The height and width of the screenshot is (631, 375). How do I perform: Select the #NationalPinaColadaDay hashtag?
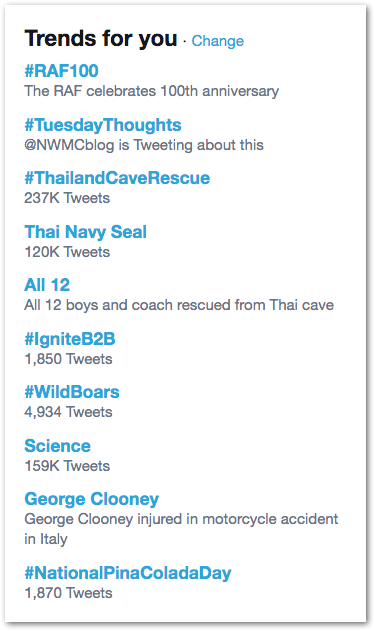(x=128, y=573)
